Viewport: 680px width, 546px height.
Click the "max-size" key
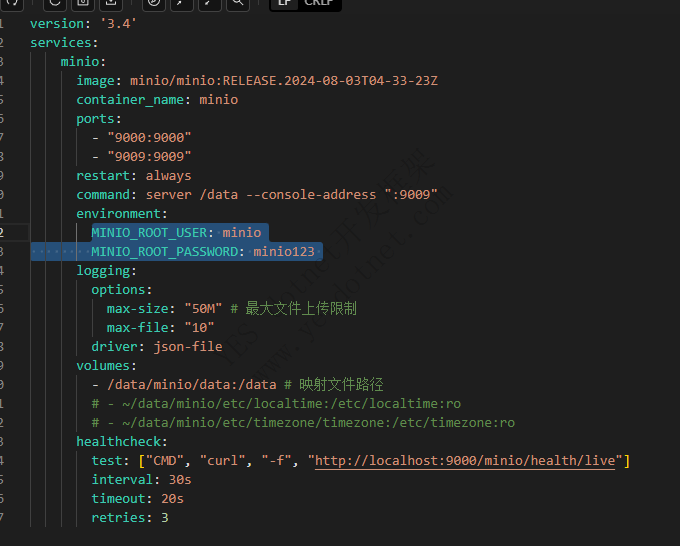tap(138, 309)
